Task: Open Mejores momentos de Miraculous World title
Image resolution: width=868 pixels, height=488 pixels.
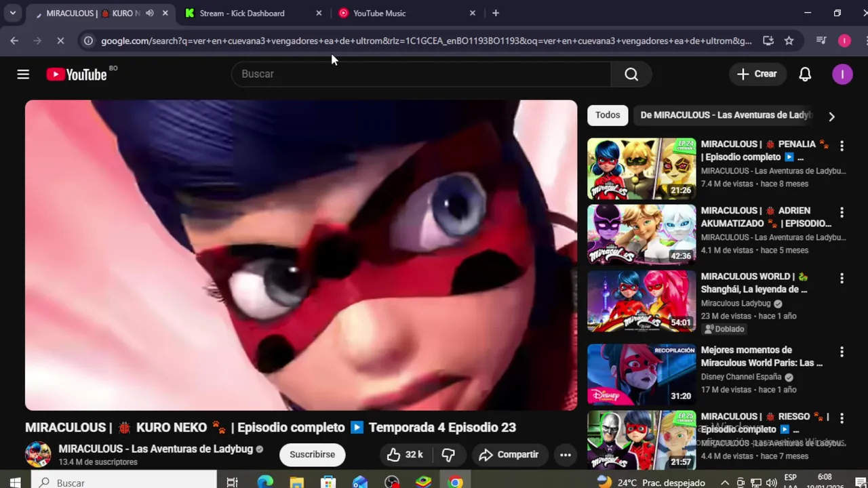Action: 762,357
